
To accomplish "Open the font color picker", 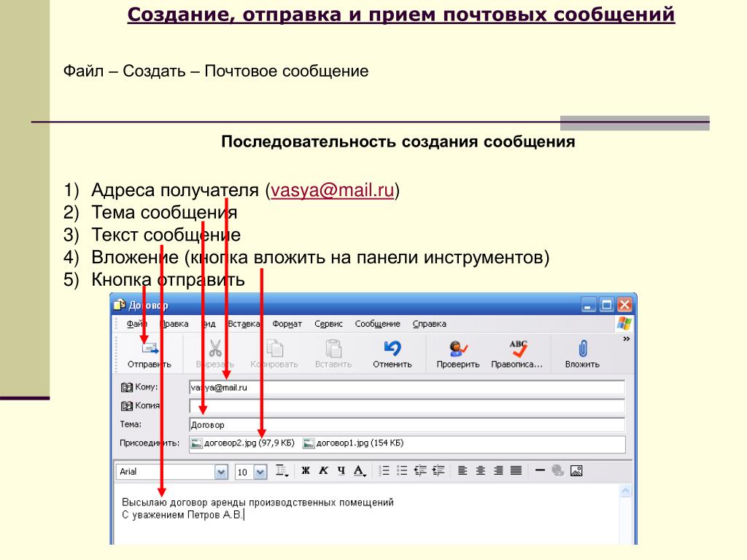I will (x=360, y=472).
